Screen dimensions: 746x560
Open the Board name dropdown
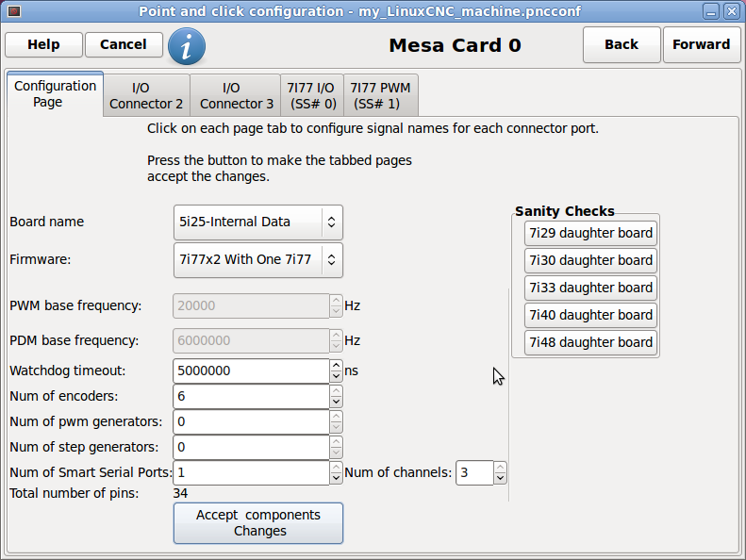click(x=258, y=222)
